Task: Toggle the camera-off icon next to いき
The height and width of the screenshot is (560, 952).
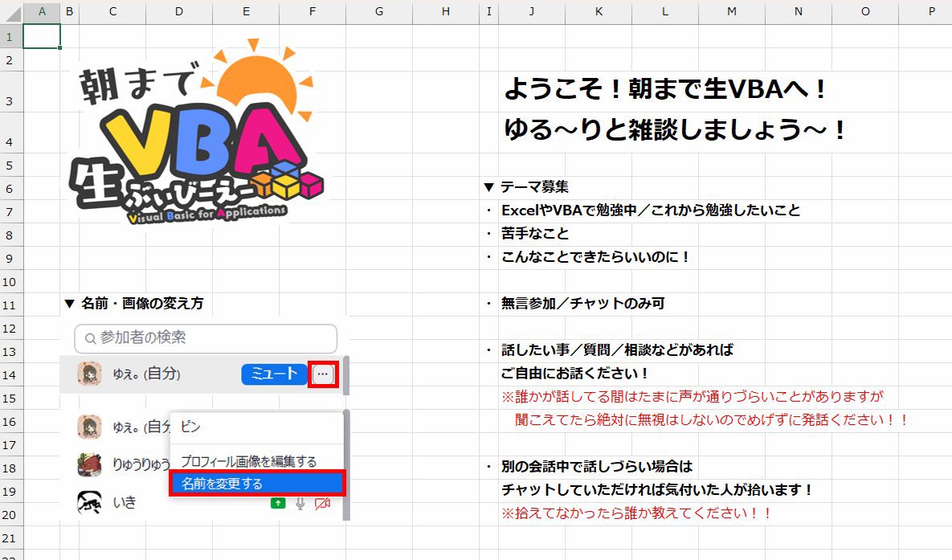Action: (x=321, y=502)
